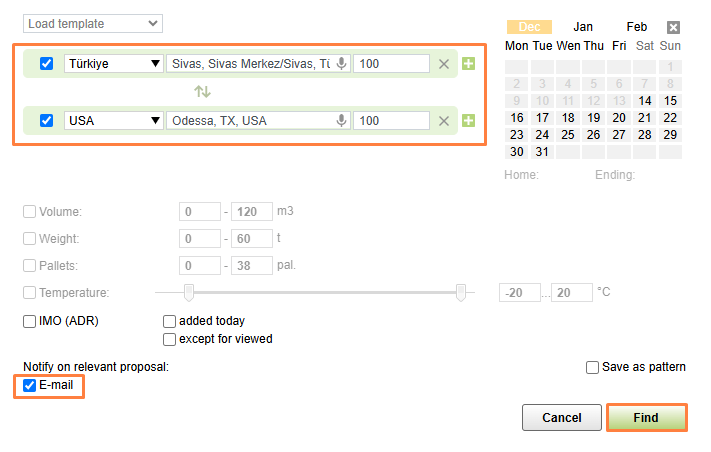Open the USA country dropdown
This screenshot has height=452, width=711.
[x=114, y=121]
